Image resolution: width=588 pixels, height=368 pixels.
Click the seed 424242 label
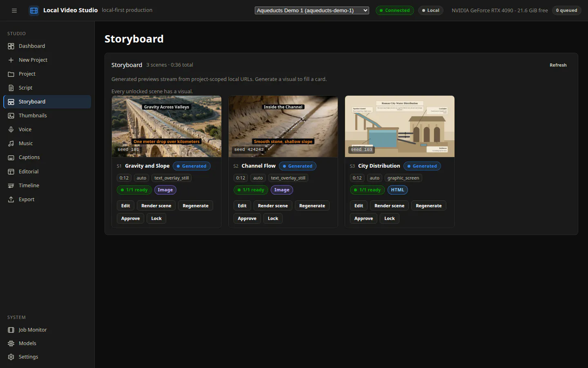[249, 150]
